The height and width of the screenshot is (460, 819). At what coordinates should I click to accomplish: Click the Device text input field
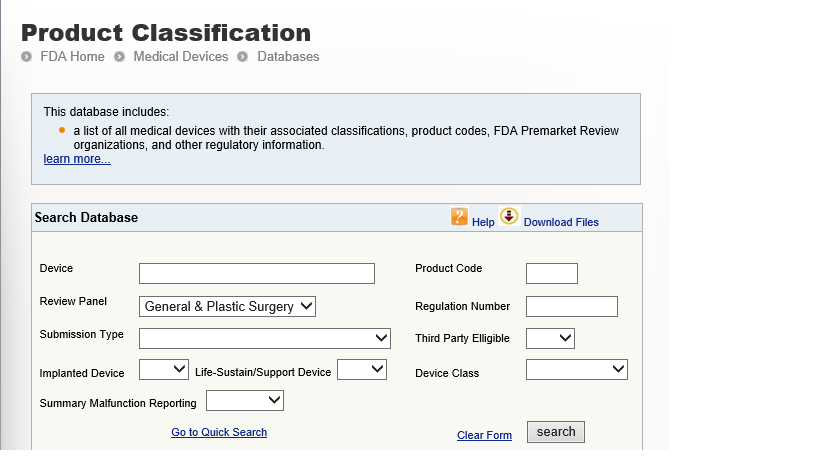[257, 274]
